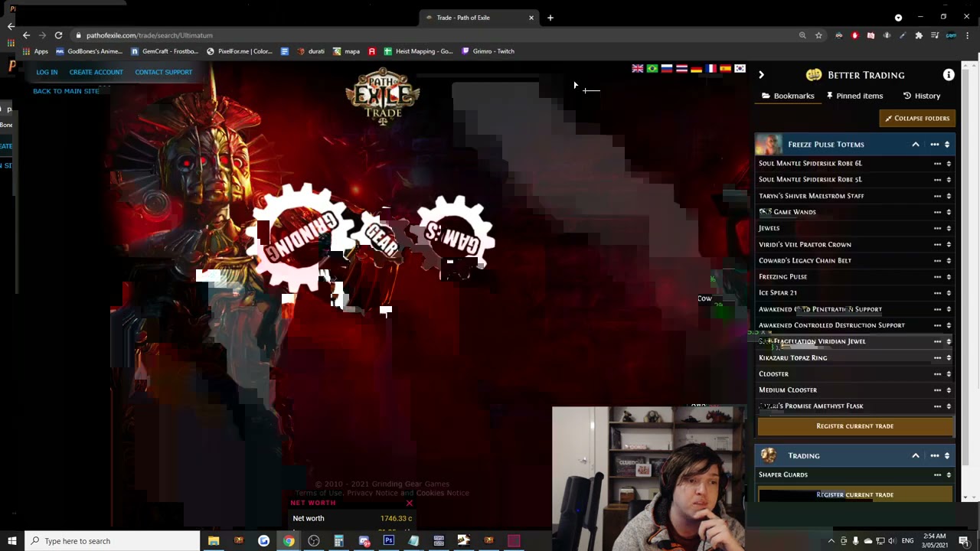Click taskbar search box
The height and width of the screenshot is (551, 980).
[113, 541]
